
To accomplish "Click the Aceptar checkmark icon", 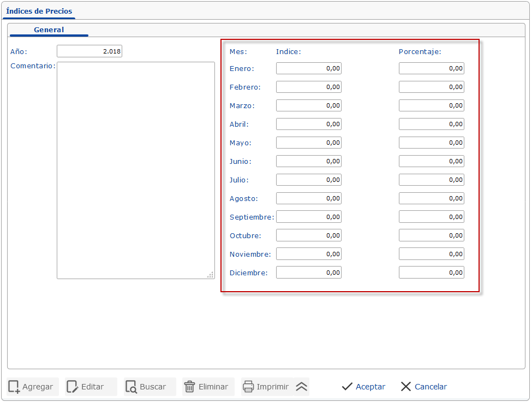I will click(x=347, y=387).
